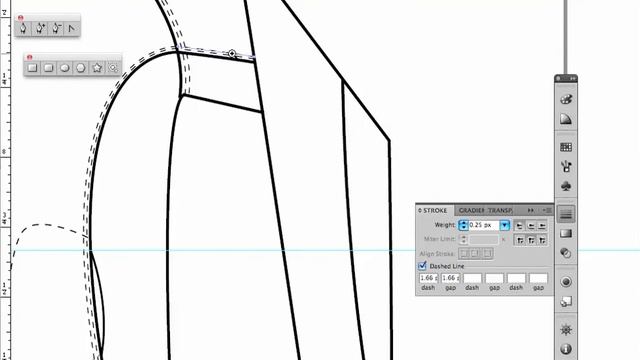Image resolution: width=640 pixels, height=360 pixels.
Task: Open the Graphic Styles panel icon
Action: [x=566, y=302]
